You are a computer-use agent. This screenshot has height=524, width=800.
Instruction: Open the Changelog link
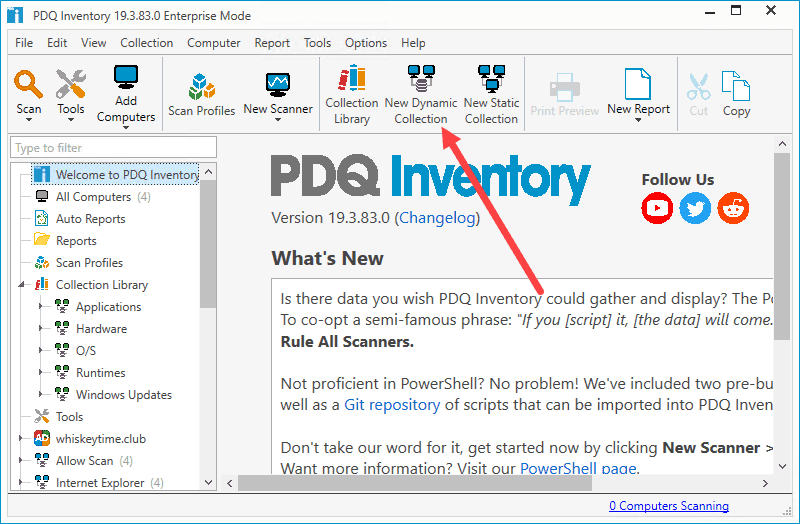437,218
